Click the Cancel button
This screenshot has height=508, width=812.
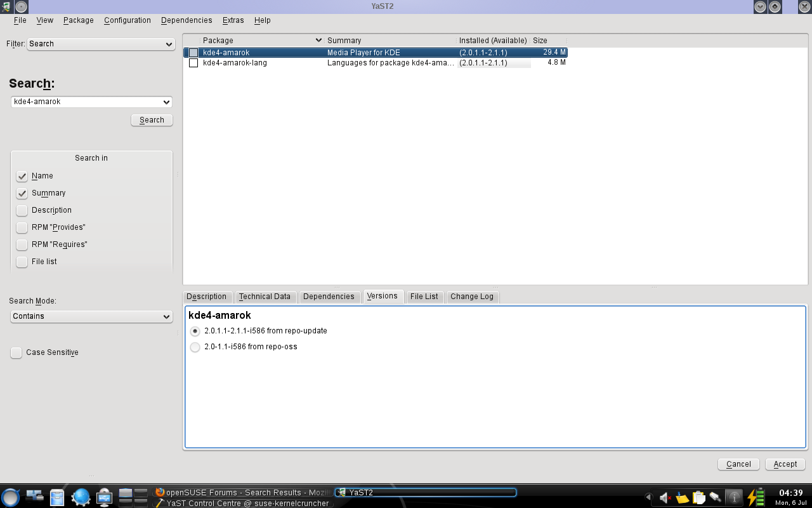pyautogui.click(x=738, y=464)
